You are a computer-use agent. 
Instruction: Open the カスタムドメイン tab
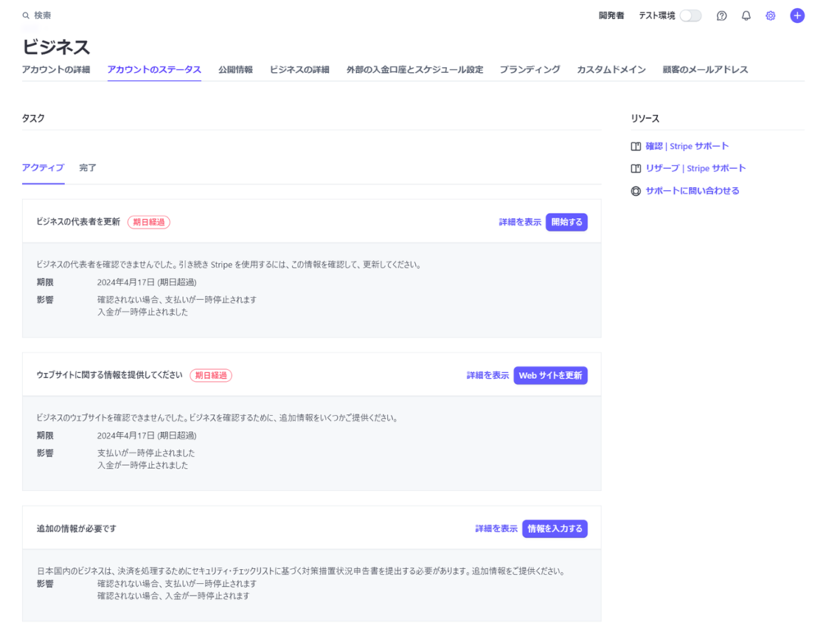[611, 70]
